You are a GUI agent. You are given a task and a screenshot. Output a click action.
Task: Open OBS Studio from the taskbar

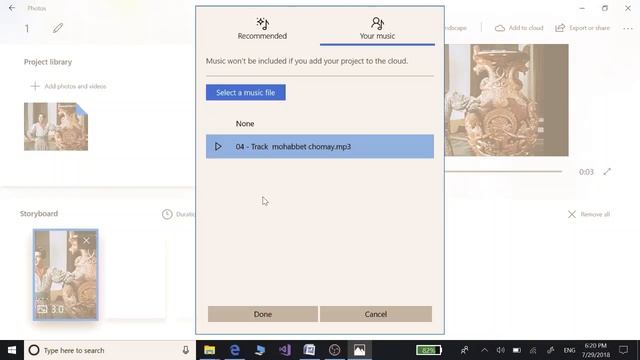coord(335,350)
